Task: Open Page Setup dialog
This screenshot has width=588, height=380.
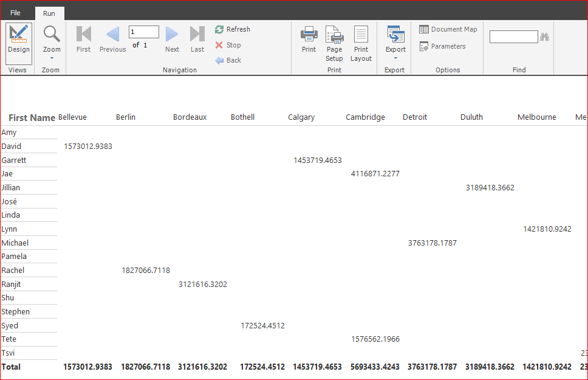Action: click(334, 43)
